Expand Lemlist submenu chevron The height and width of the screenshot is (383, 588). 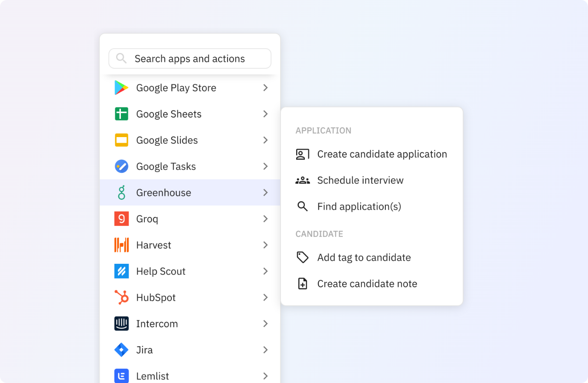point(265,376)
